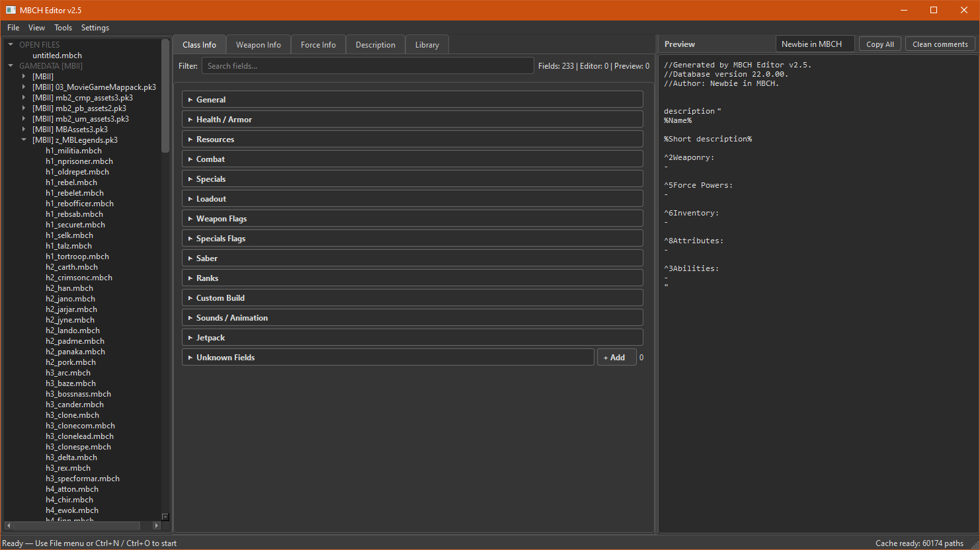Expand the Weapon Flags section
This screenshot has height=550, width=980.
click(412, 218)
